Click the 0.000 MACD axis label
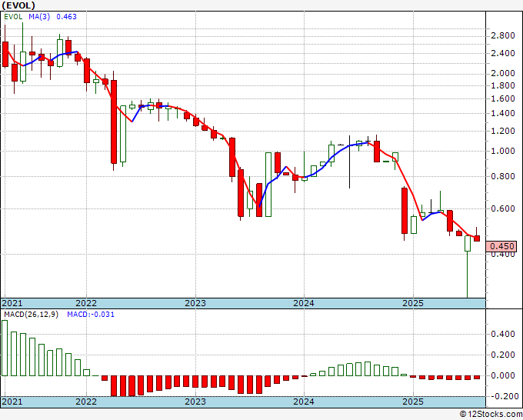This screenshot has width=523, height=420. click(503, 375)
